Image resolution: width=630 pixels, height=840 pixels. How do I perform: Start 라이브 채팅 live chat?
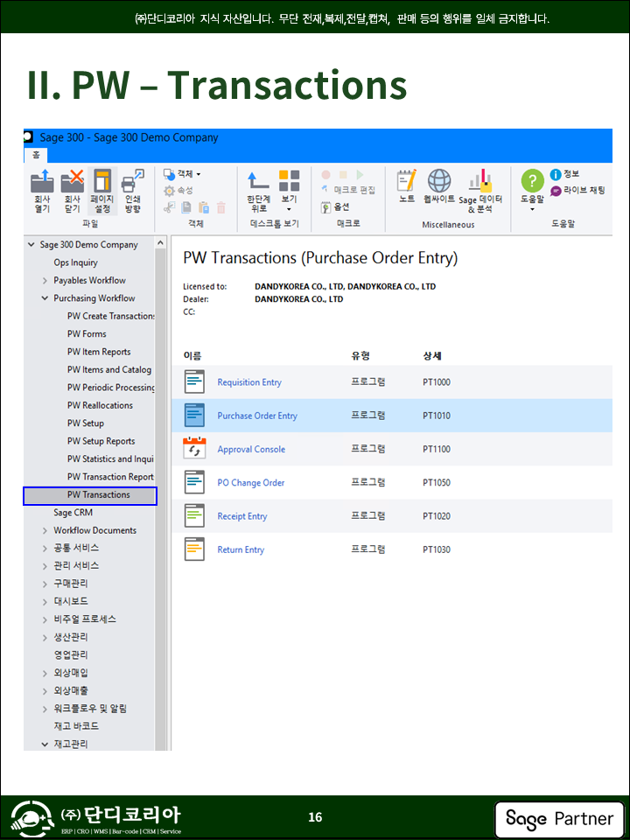tap(577, 190)
